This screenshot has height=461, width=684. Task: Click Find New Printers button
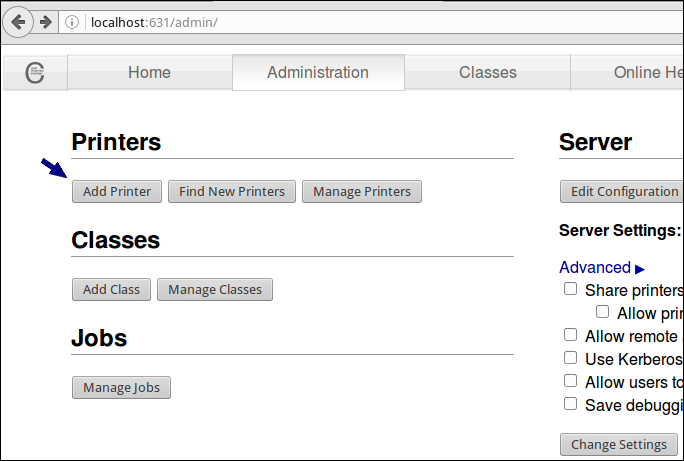[232, 191]
